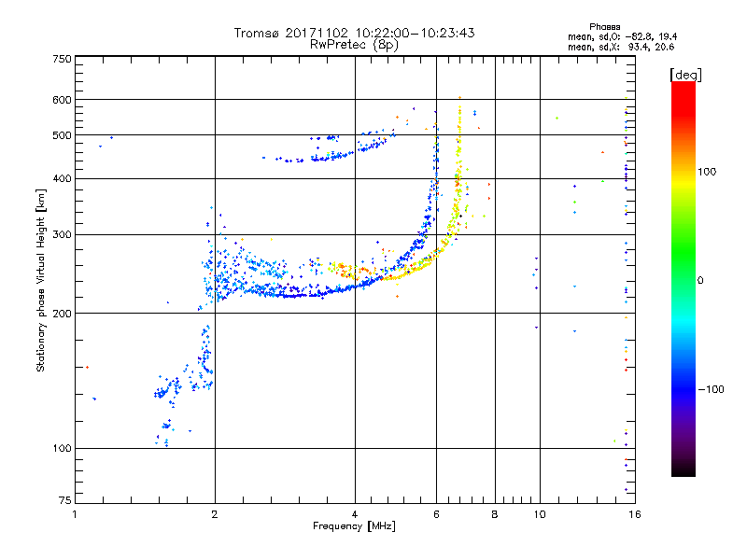This screenshot has height=560, width=747.
Task: Click the x-axis tick label '16'
Action: click(635, 514)
